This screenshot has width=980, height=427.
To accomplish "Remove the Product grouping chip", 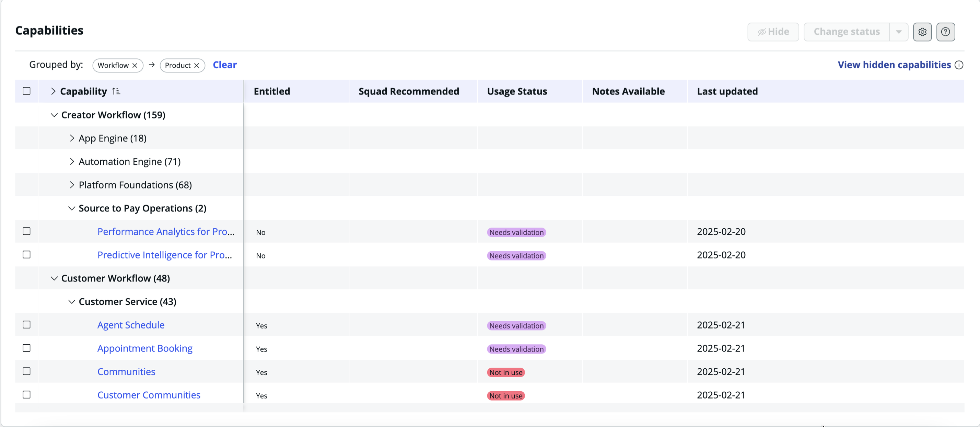I will (x=197, y=66).
